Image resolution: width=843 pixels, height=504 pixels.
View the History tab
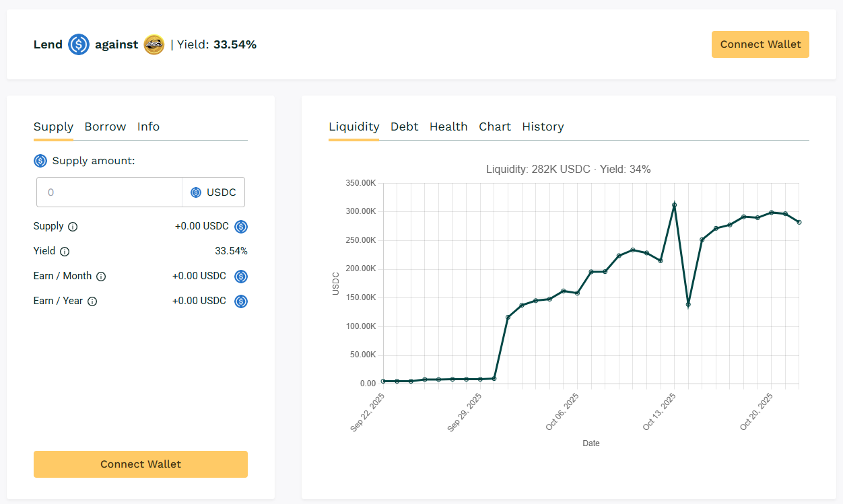coord(543,127)
